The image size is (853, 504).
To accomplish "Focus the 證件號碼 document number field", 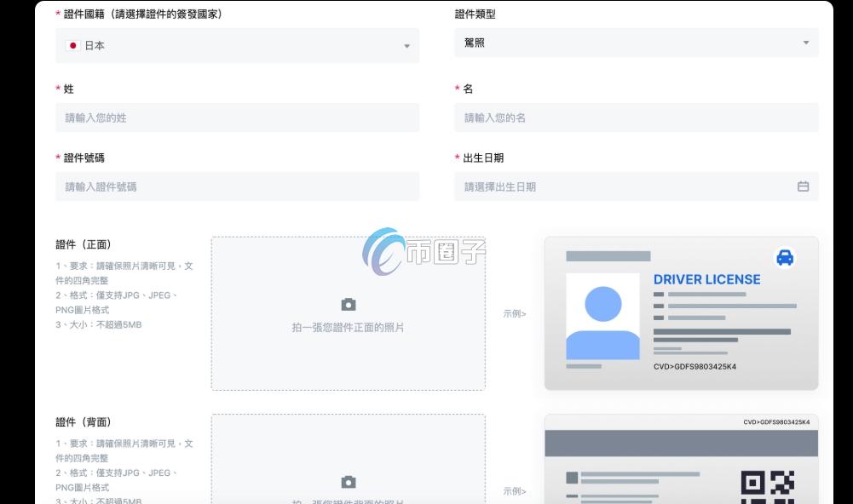I will tap(239, 186).
